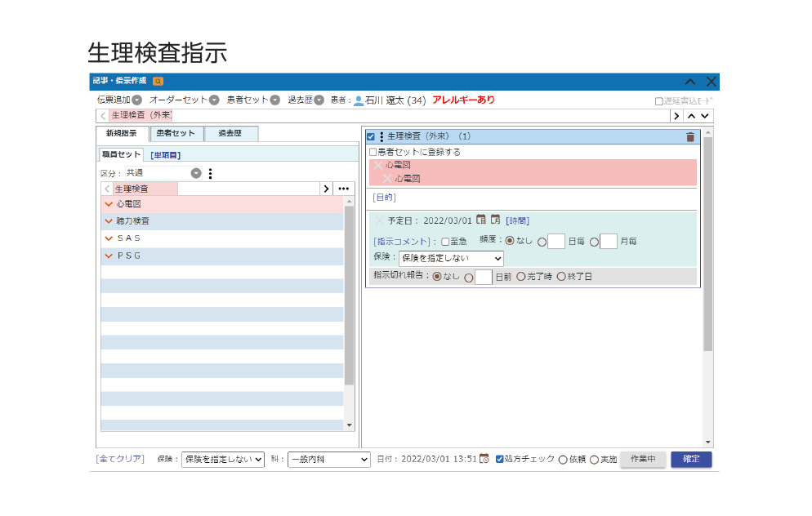812x516 pixels.
Task: Select the 依頼 radio button
Action: pos(563,460)
